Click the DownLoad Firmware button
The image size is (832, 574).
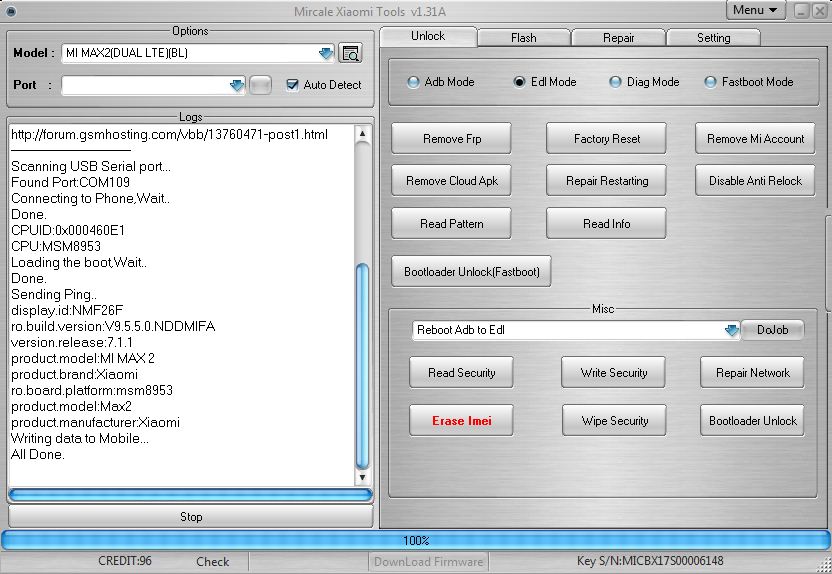click(428, 562)
